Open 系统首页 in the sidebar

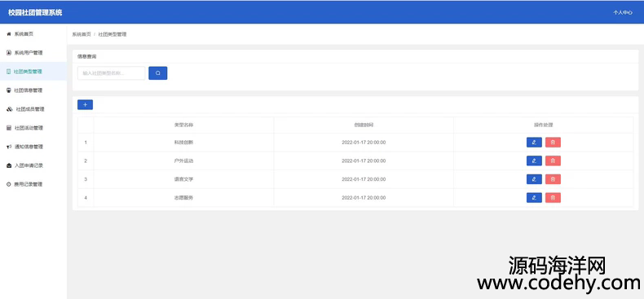click(33, 34)
